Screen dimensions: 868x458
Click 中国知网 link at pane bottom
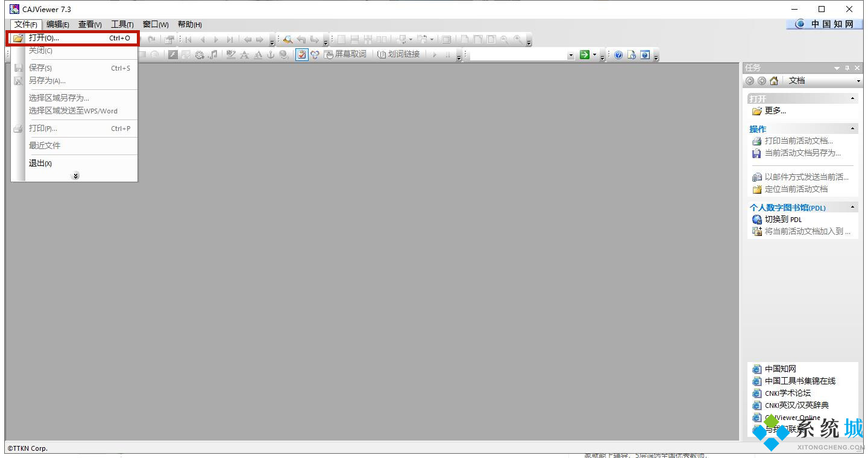click(x=781, y=369)
